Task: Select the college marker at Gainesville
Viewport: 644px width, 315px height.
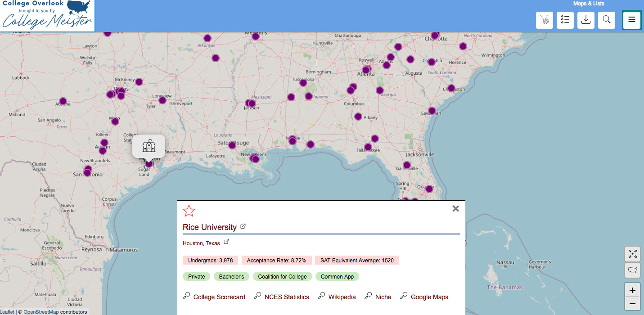Action: (407, 165)
